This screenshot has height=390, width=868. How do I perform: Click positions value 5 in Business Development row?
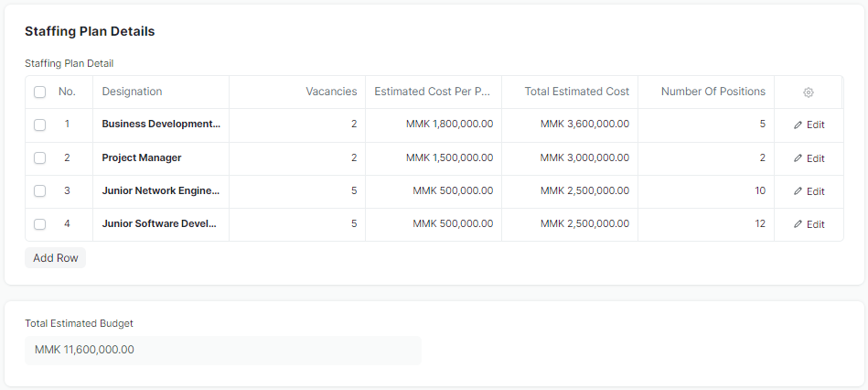706,125
